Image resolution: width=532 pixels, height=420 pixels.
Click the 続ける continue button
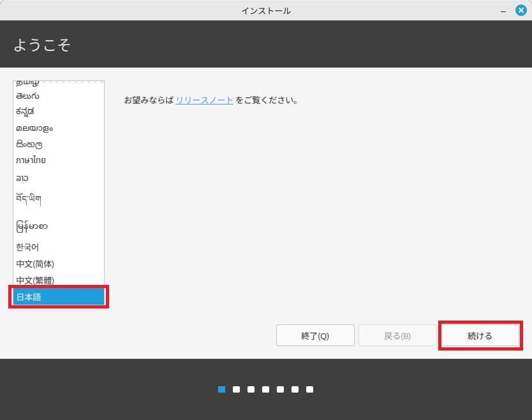click(x=480, y=335)
